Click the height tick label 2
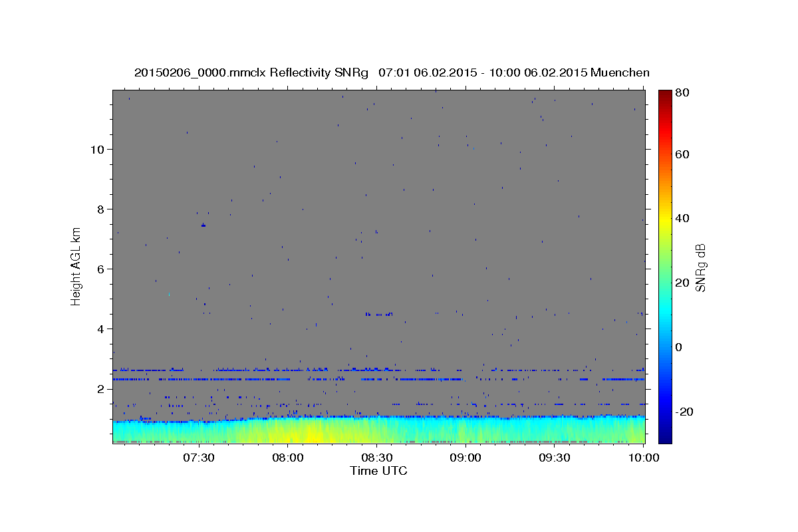The width and height of the screenshot is (798, 532). tap(102, 388)
